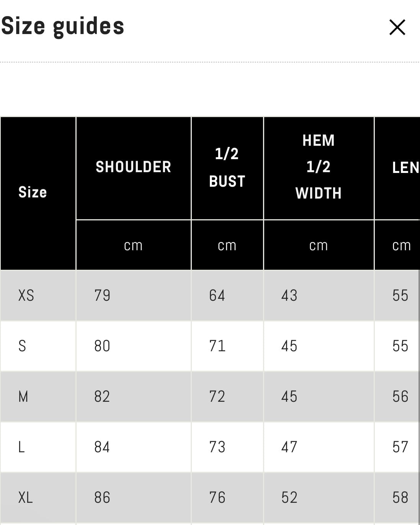The height and width of the screenshot is (525, 420).
Task: Click the M shoulder value 82
Action: (102, 396)
